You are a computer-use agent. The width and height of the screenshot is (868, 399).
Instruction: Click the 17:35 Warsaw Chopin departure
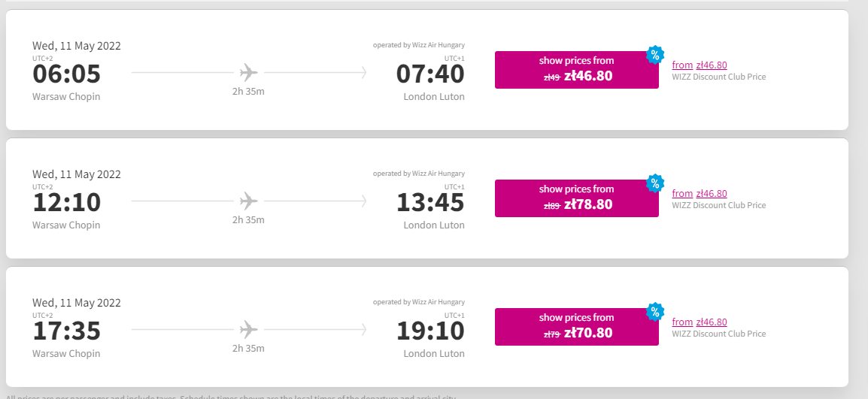coord(66,331)
